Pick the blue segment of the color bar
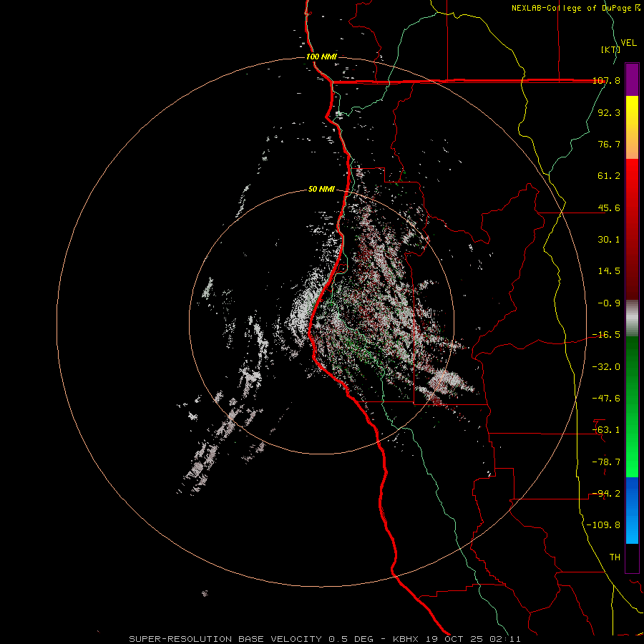Image resolution: width=644 pixels, height=644 pixels. point(632,510)
